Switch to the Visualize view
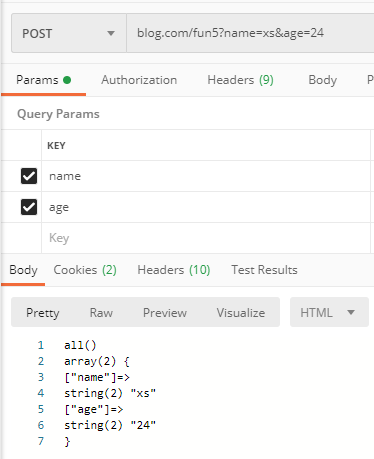 coord(241,313)
